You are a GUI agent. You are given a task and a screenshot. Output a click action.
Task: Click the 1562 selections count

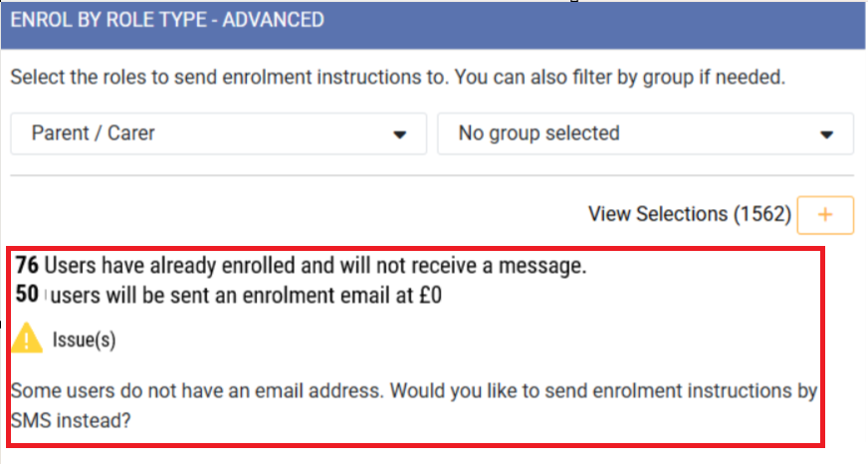click(762, 214)
